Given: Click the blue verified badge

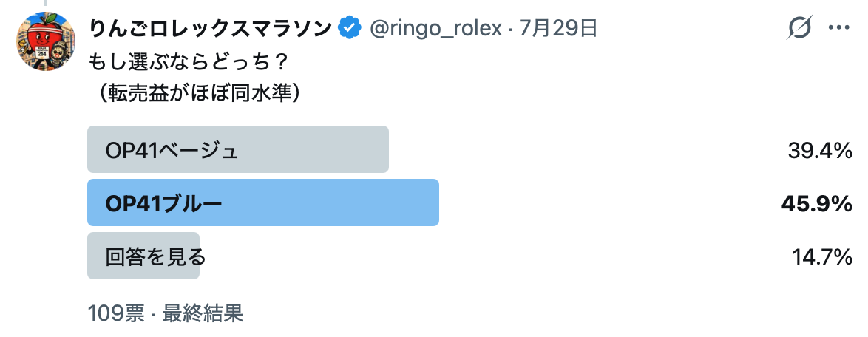Looking at the screenshot, I should click(350, 27).
